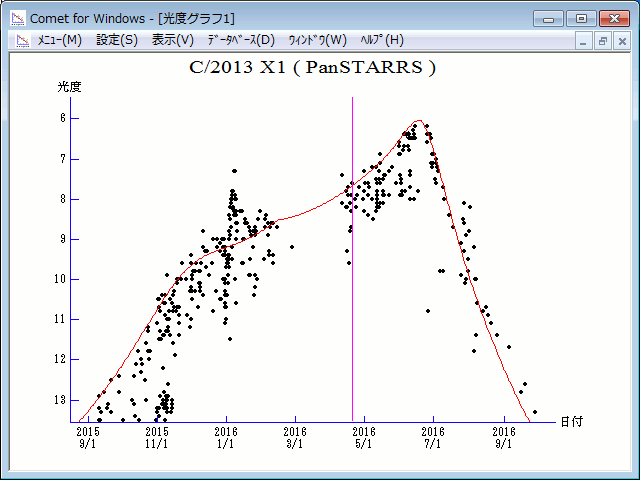Open the 設定(S) settings menu
This screenshot has height=480, width=640.
[x=117, y=40]
